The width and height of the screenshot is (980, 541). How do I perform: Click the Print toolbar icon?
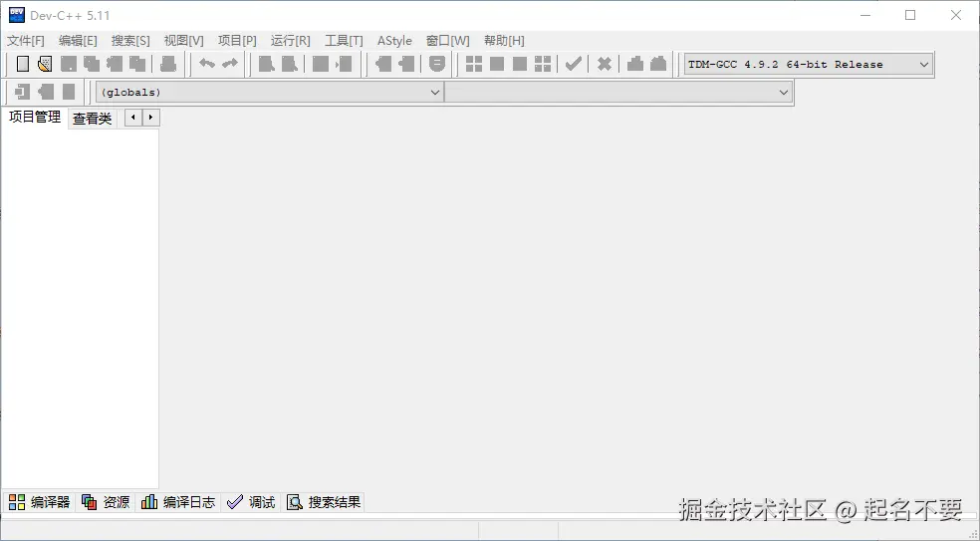tap(167, 64)
